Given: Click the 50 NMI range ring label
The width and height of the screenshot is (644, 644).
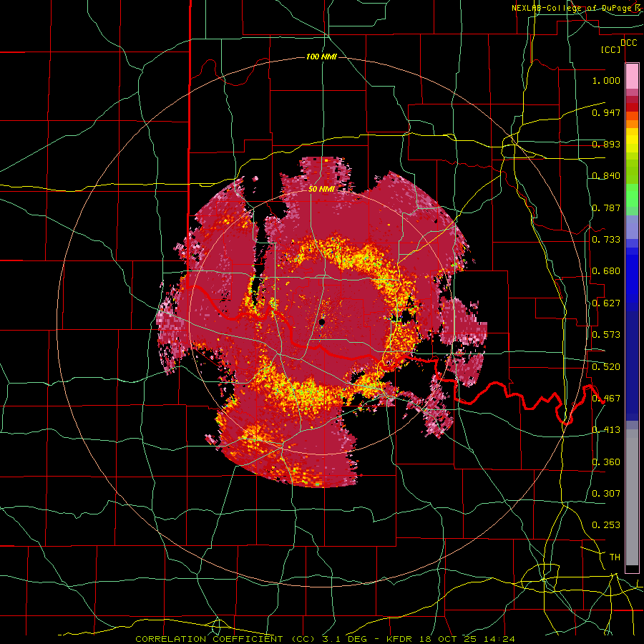Looking at the screenshot, I should point(321,189).
